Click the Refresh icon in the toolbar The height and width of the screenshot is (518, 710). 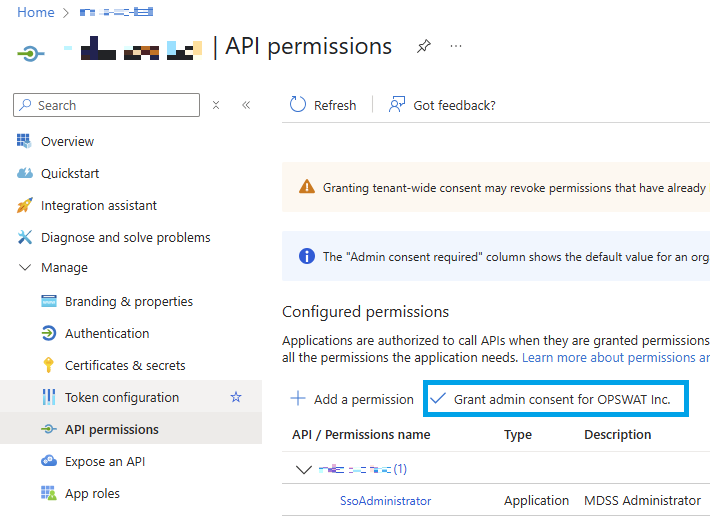[297, 105]
